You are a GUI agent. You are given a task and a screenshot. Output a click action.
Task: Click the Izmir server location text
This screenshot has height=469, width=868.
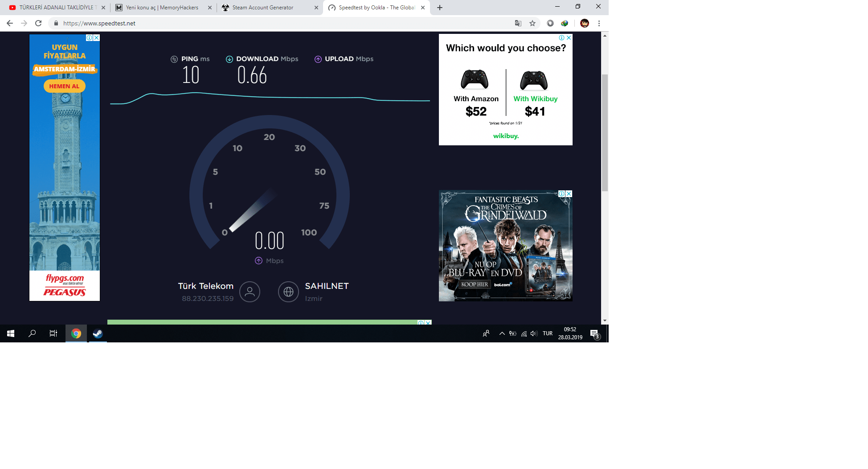click(x=314, y=299)
